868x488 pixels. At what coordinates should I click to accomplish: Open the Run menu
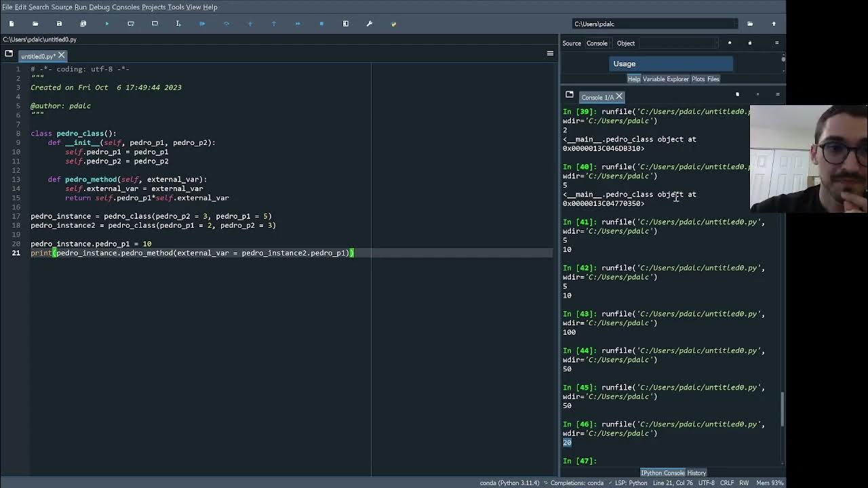[81, 7]
